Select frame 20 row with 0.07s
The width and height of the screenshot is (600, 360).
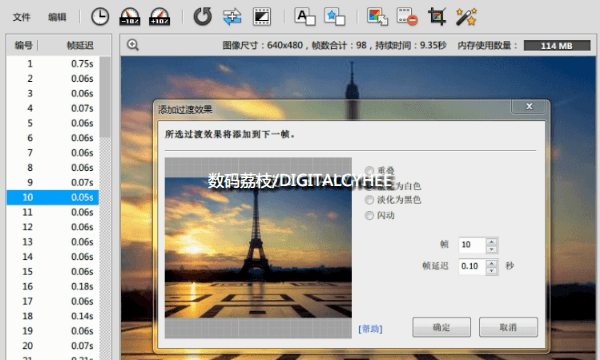coord(53,346)
